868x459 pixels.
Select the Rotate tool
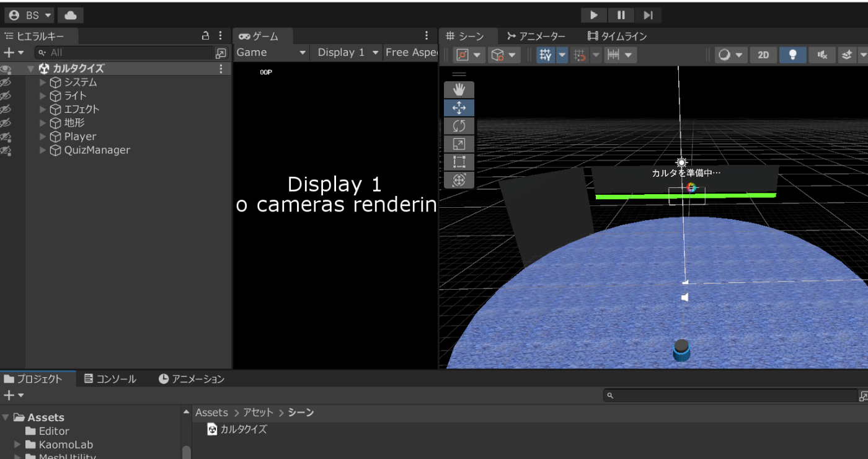pos(459,126)
